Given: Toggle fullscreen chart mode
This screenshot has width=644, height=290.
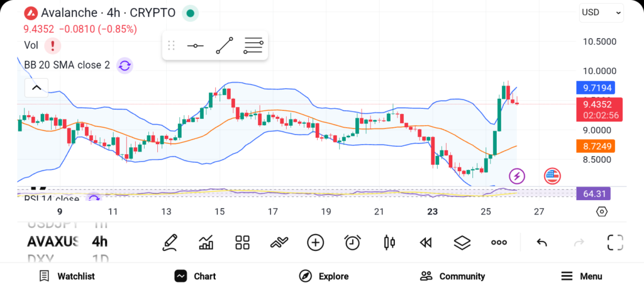Looking at the screenshot, I should tap(614, 242).
